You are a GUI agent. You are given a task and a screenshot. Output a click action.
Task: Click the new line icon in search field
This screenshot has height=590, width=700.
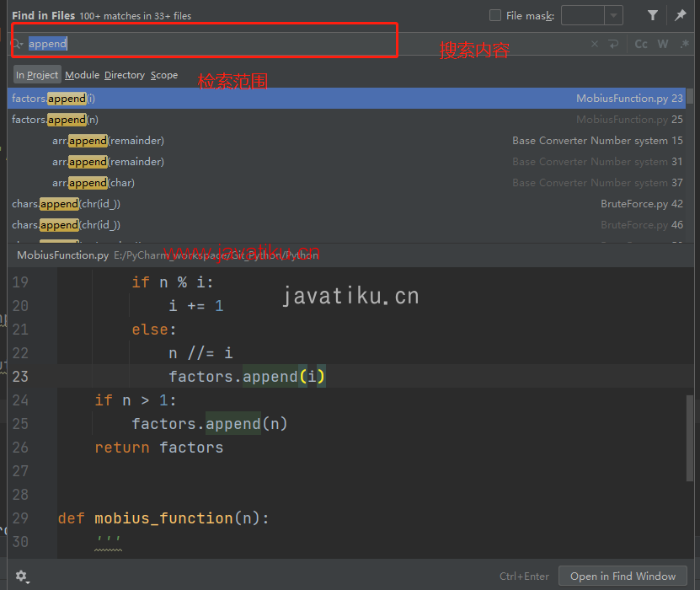tap(614, 44)
